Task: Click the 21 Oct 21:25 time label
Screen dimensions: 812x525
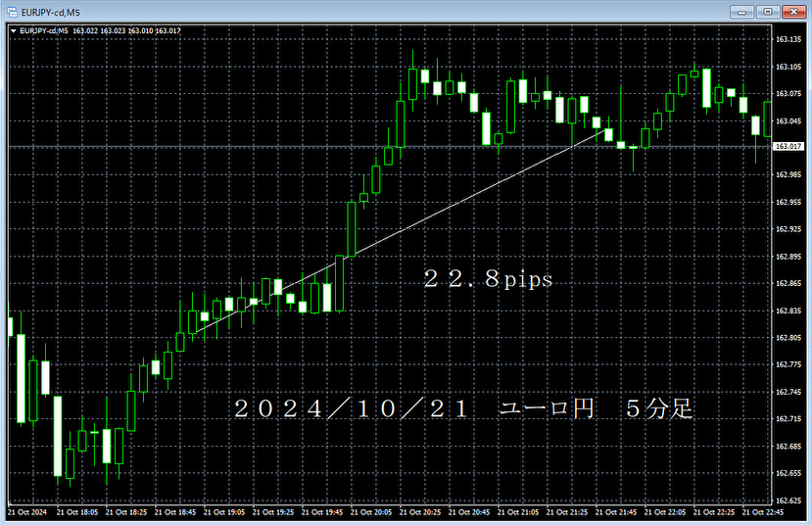Action: pos(567,512)
